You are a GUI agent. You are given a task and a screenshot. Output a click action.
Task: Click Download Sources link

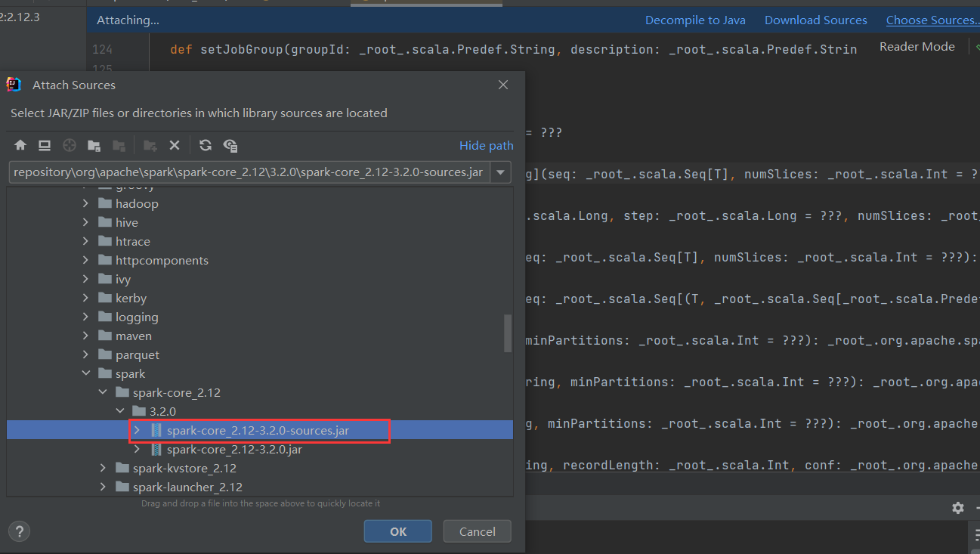click(x=816, y=20)
